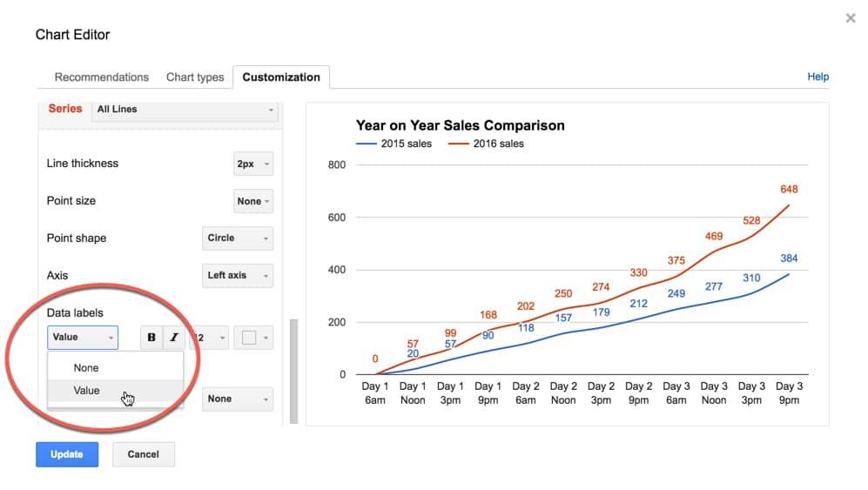868x490 pixels.
Task: Toggle italic for data labels
Action: (174, 338)
